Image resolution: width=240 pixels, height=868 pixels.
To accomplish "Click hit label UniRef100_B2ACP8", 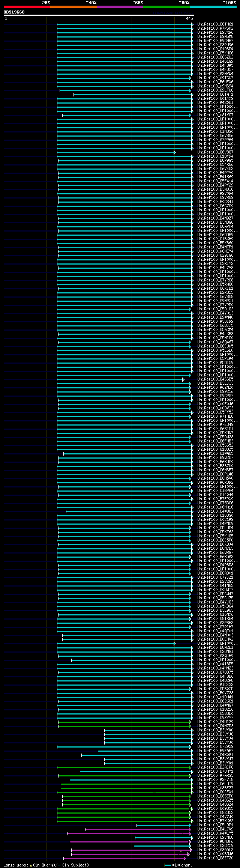I will click(215, 767).
